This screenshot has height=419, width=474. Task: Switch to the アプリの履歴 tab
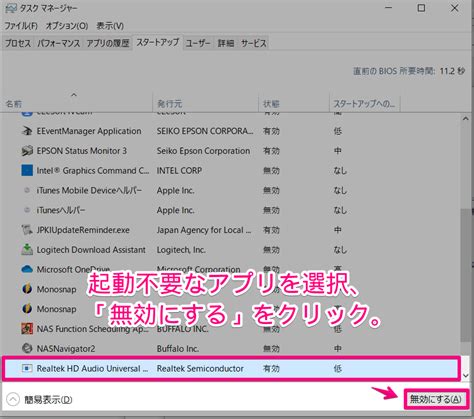pos(108,43)
